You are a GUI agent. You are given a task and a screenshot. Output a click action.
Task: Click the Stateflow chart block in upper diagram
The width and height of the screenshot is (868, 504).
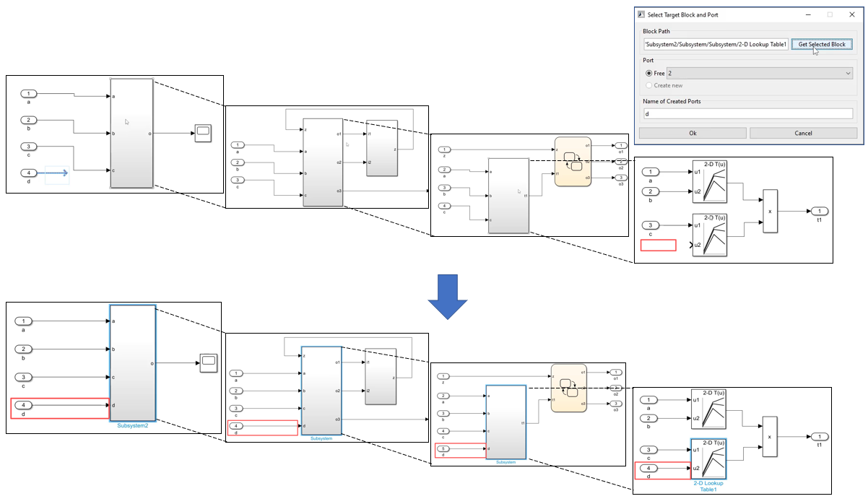(x=573, y=162)
